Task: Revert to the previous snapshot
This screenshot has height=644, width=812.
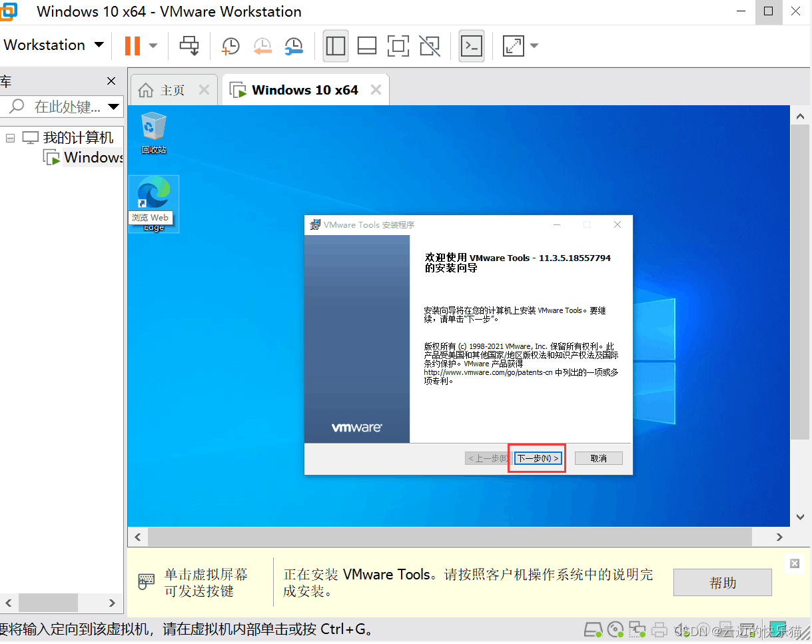Action: [262, 45]
